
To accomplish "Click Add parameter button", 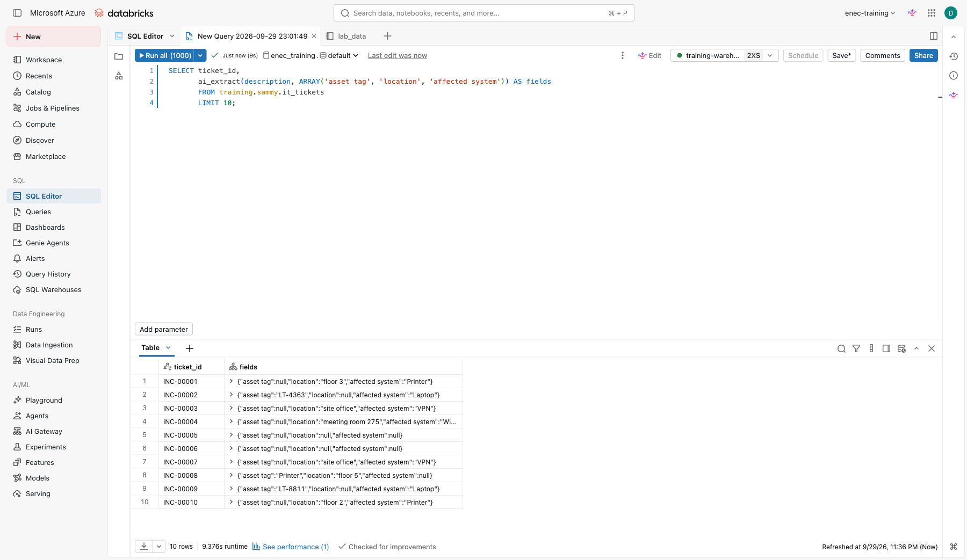I will [x=163, y=329].
